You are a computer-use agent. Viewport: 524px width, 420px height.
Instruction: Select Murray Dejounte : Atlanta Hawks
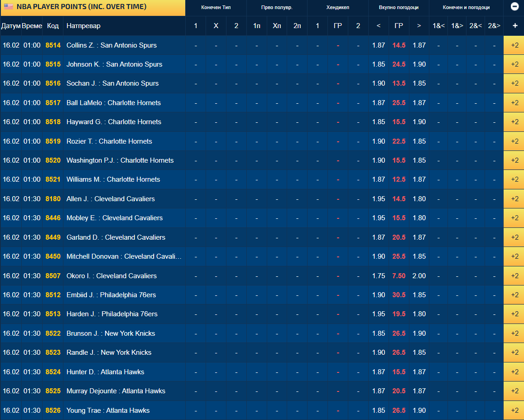[x=116, y=391]
